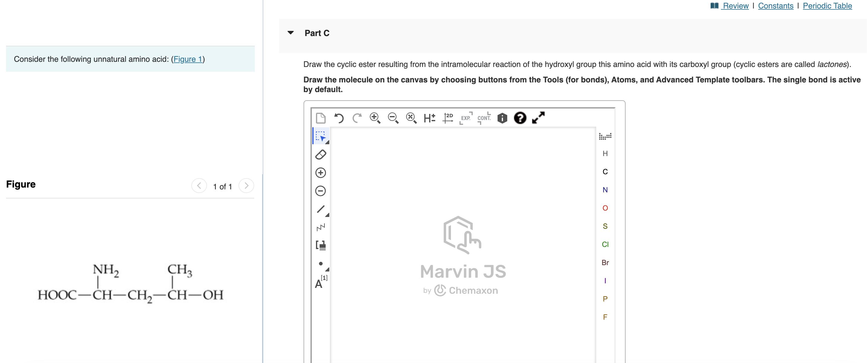
Task: Select the Eraser tool
Action: coord(321,155)
